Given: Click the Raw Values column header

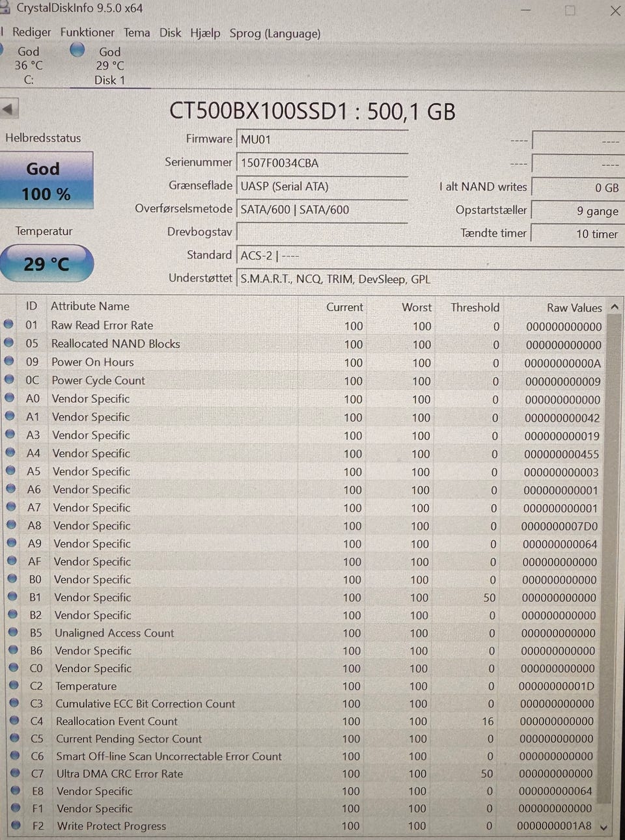Looking at the screenshot, I should click(574, 307).
